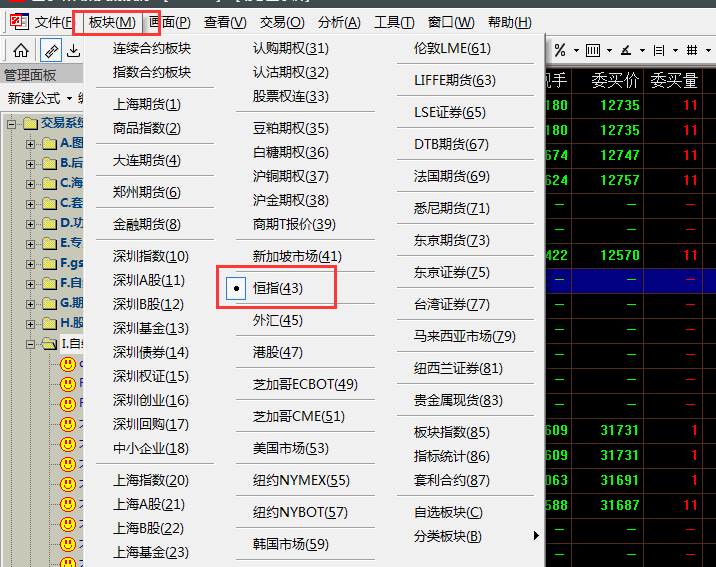716x567 pixels.
Task: Expand the 分类板块(B) submenu arrow
Action: [536, 536]
